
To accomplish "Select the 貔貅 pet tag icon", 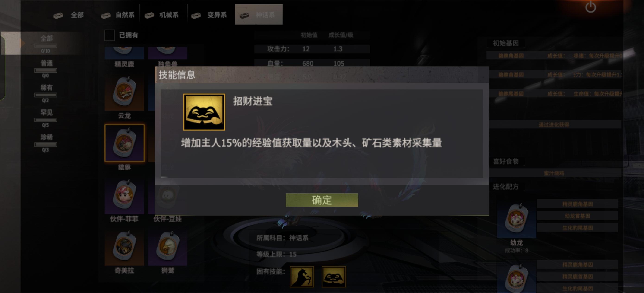I will (x=124, y=143).
